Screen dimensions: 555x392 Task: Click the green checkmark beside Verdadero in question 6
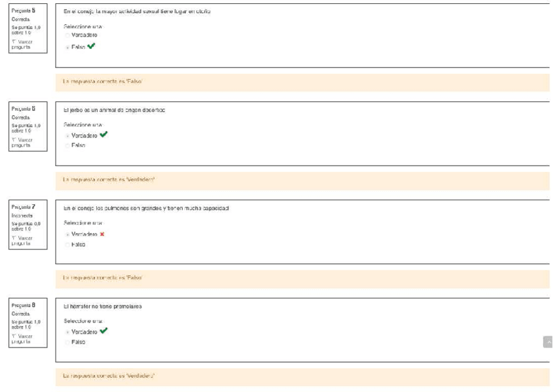click(x=103, y=134)
